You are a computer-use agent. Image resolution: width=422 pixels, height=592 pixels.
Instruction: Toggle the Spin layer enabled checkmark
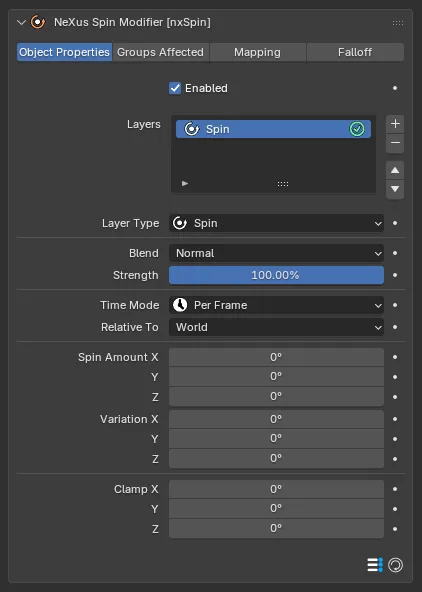click(357, 129)
